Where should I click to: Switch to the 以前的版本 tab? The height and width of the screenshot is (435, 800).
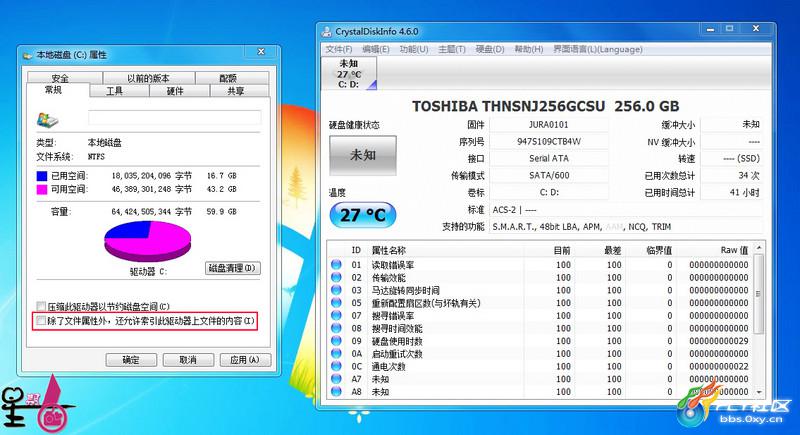[148, 78]
